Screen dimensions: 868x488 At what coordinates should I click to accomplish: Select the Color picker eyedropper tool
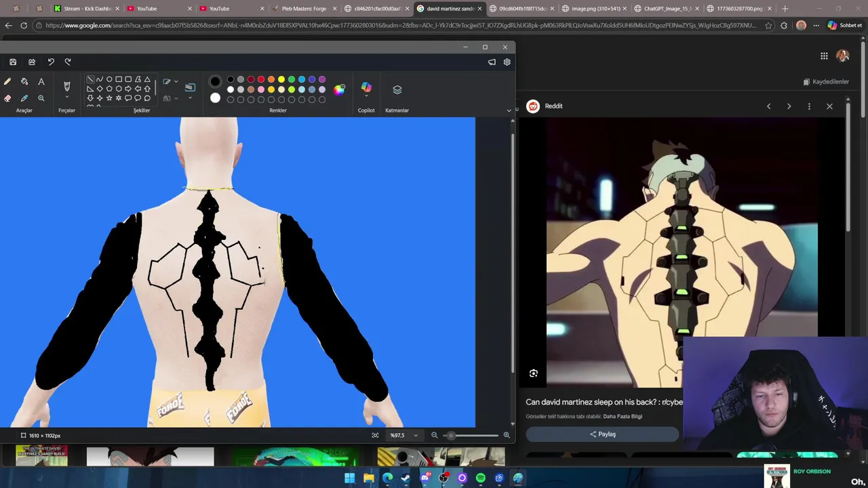tap(24, 98)
